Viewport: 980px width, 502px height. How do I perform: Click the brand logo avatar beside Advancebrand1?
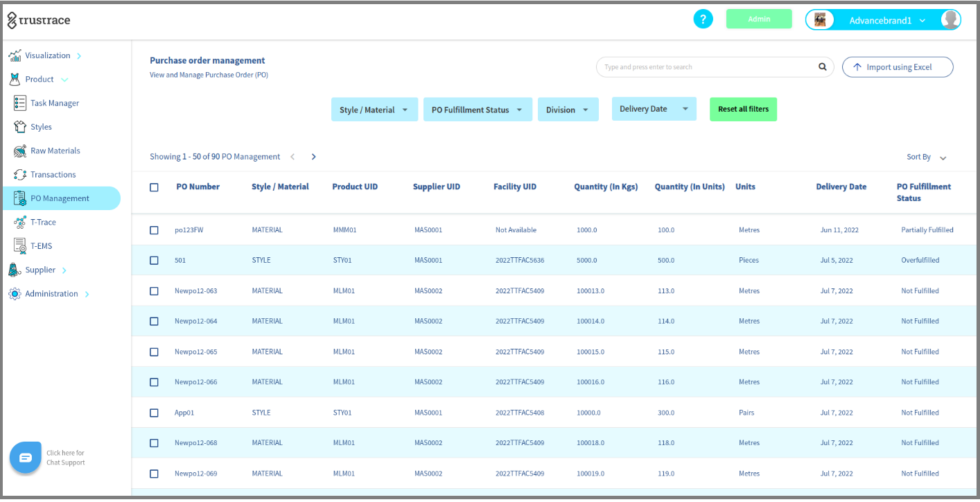click(x=820, y=20)
